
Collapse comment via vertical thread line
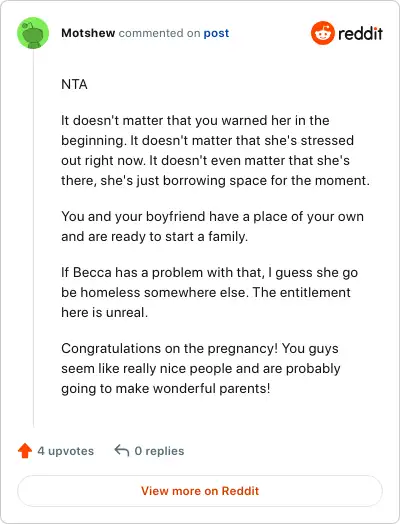click(x=33, y=238)
